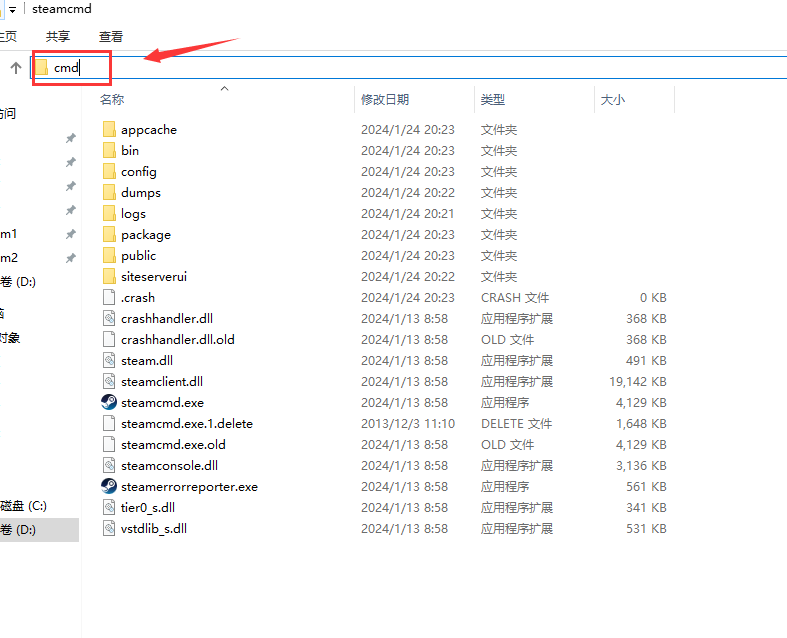787x638 pixels.
Task: Select the siteserverui folder name
Action: 154,277
